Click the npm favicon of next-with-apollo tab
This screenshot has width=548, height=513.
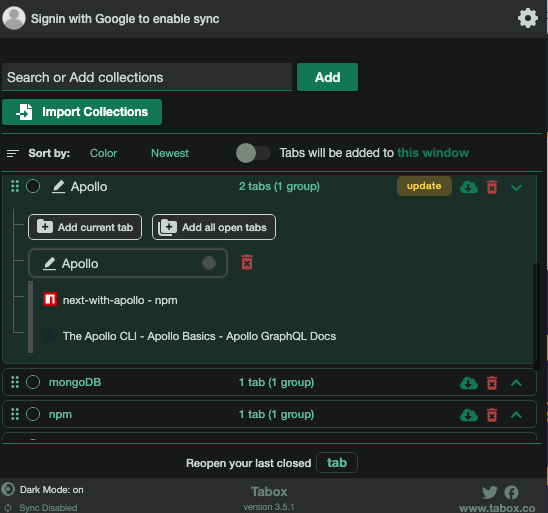tap(50, 299)
